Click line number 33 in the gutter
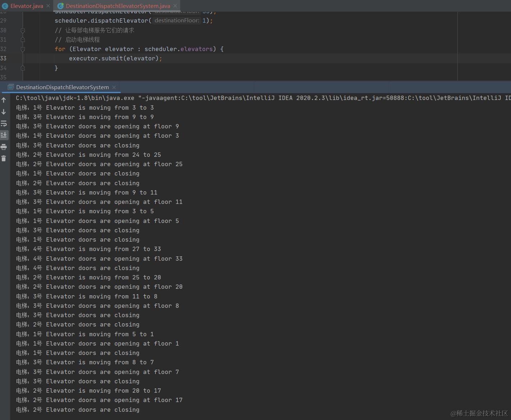Viewport: 511px width, 420px height. (3, 58)
